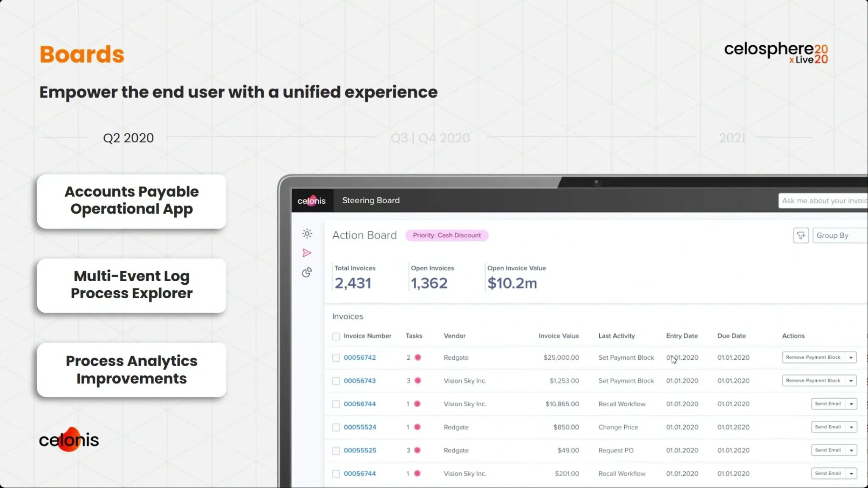This screenshot has width=868, height=488.
Task: Click the 'Ask me about your invoices' search field
Action: [x=823, y=201]
